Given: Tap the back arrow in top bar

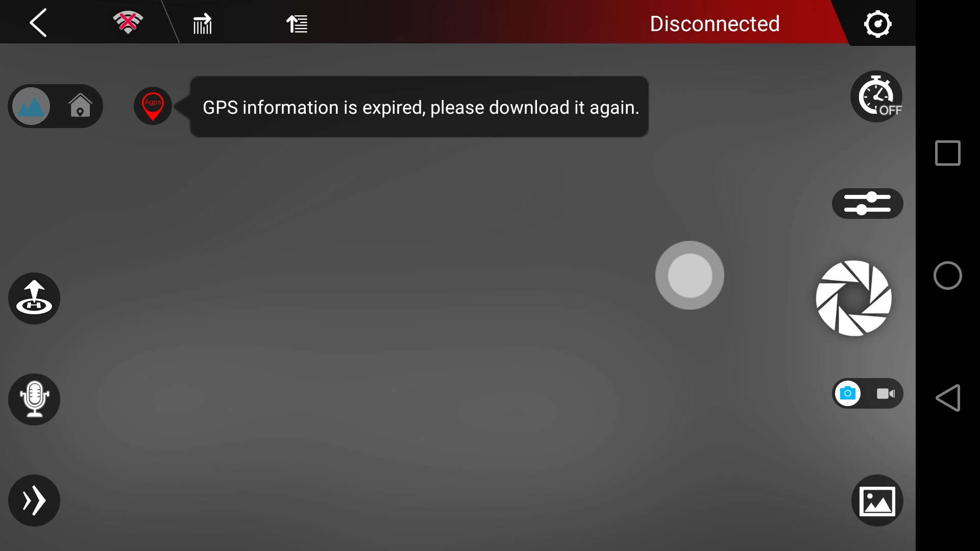Looking at the screenshot, I should click(x=38, y=22).
